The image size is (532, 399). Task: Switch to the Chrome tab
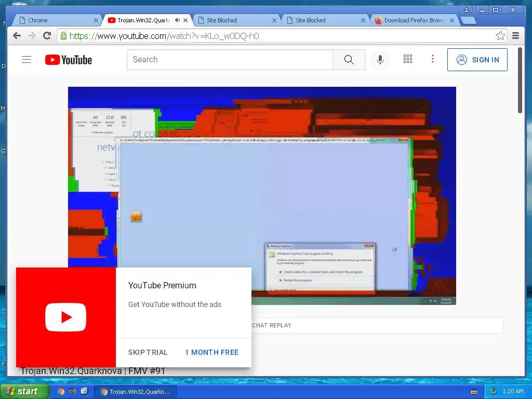pos(56,20)
